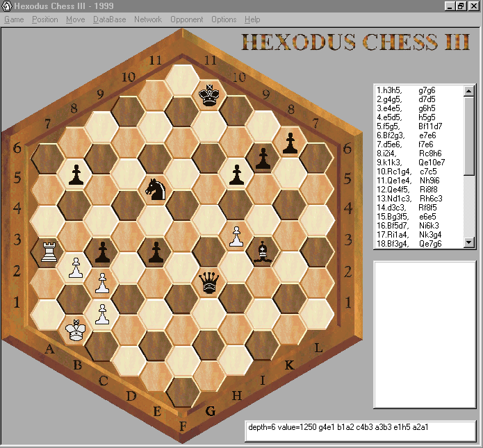Click reply 'Qe7g6' in the move list

click(430, 244)
